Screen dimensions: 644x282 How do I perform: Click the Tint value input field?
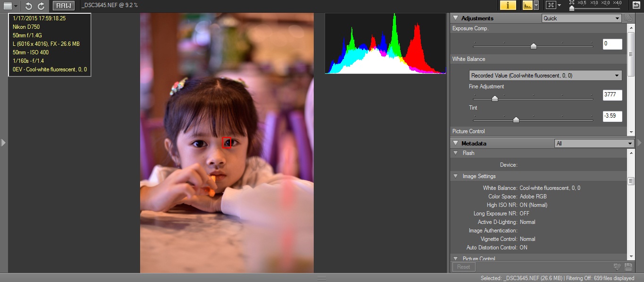(x=612, y=116)
